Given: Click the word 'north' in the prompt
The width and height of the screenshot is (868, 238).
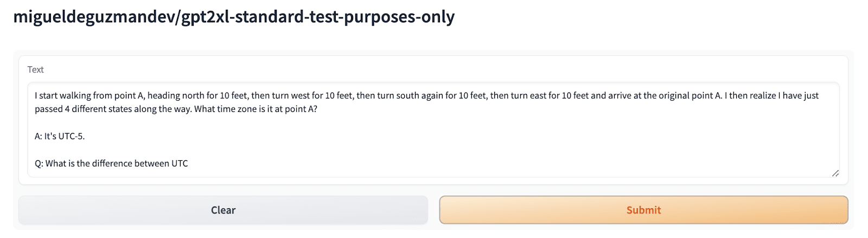Looking at the screenshot, I should 193,96.
